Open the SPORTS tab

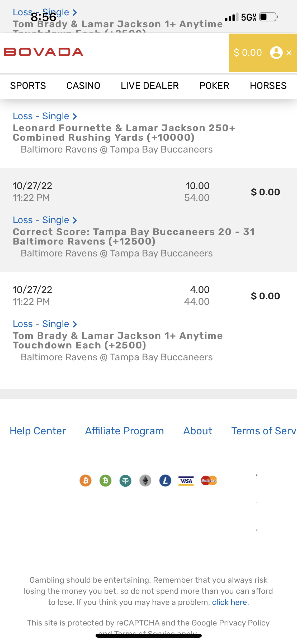28,86
